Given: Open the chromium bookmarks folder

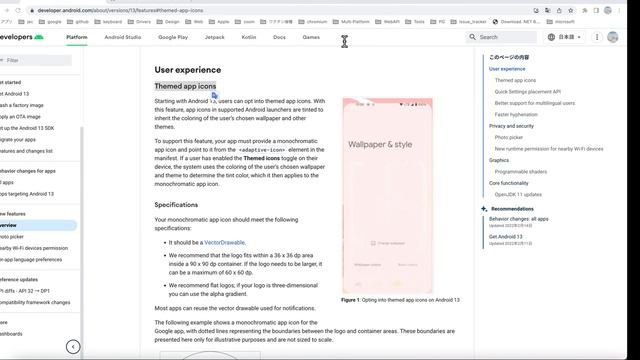Looking at the screenshot, I should coord(313,22).
